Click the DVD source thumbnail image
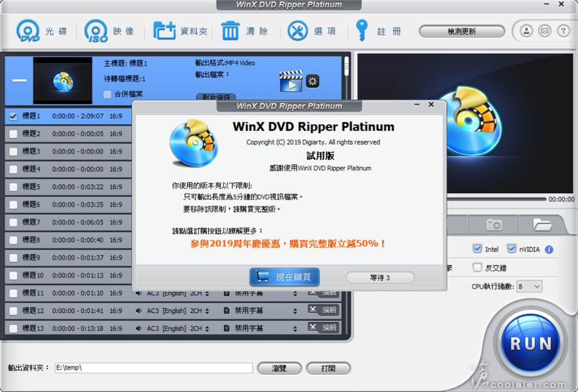Viewport: 578px width, 392px height. 63,80
